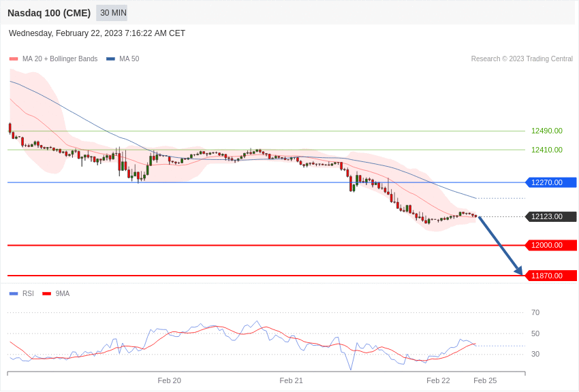Click the 'MA 20 + Bollinger Bands' legend label
Viewport: 579px width, 392px height.
tap(60, 59)
